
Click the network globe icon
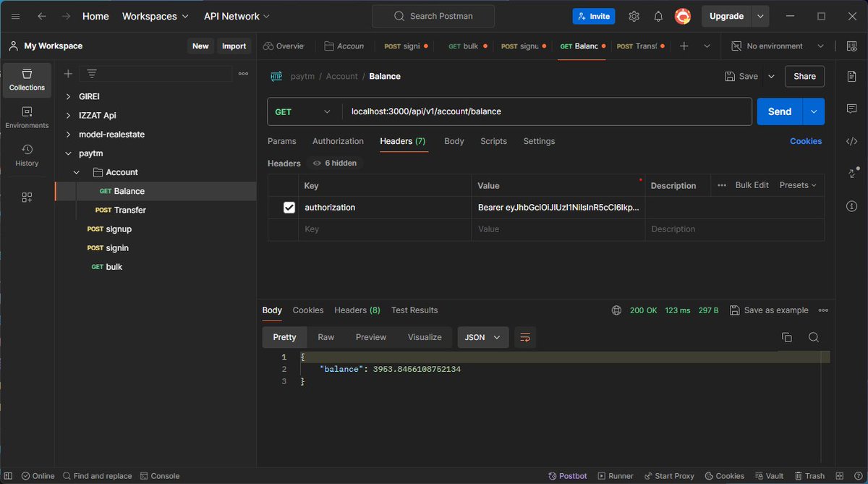616,310
